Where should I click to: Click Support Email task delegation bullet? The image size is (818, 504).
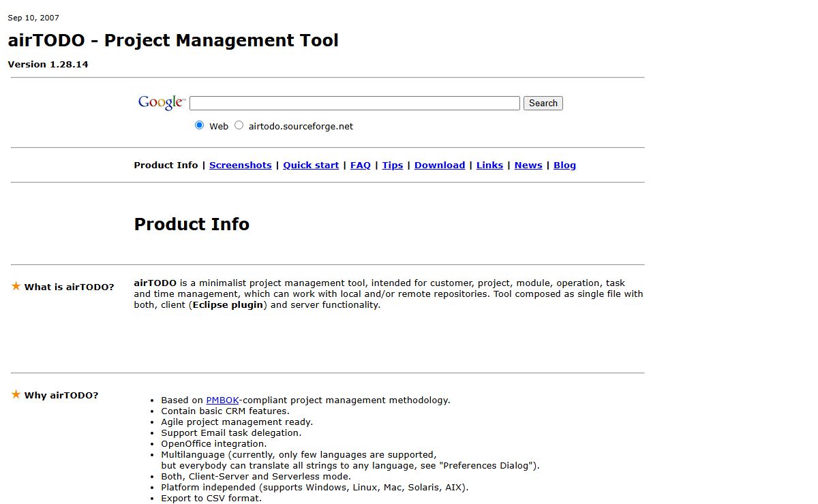pyautogui.click(x=231, y=432)
